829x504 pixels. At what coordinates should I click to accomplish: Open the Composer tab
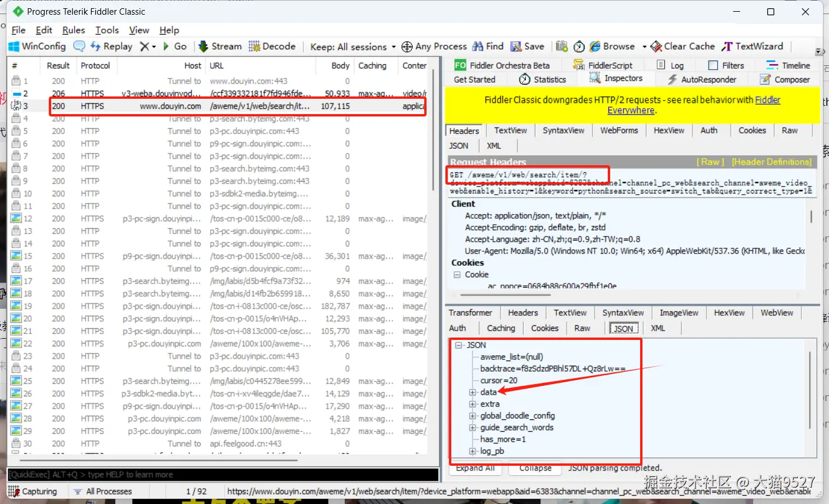point(785,79)
